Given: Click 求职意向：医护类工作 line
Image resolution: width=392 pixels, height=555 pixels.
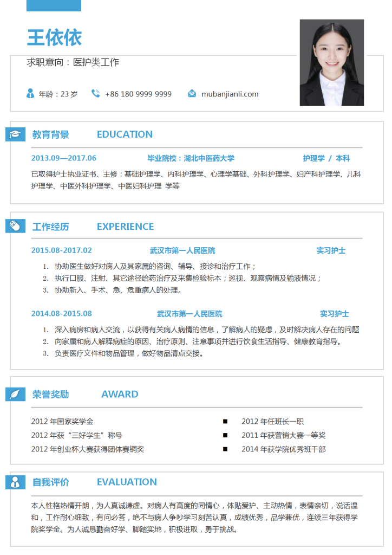Looking at the screenshot, I should (x=73, y=62).
